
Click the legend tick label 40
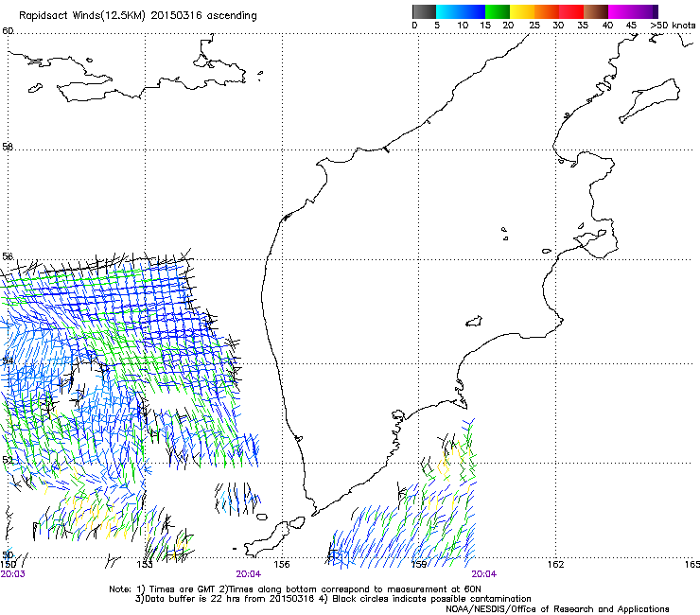(x=607, y=26)
